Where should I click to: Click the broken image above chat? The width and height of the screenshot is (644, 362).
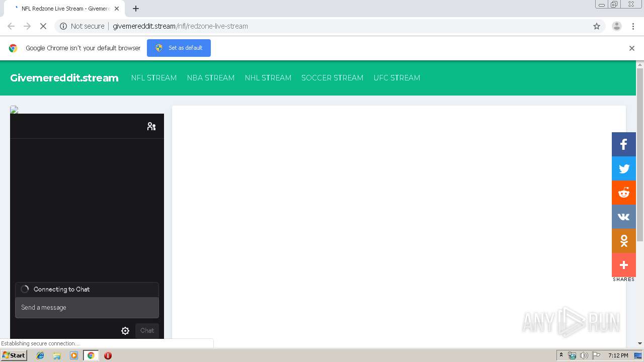14,110
